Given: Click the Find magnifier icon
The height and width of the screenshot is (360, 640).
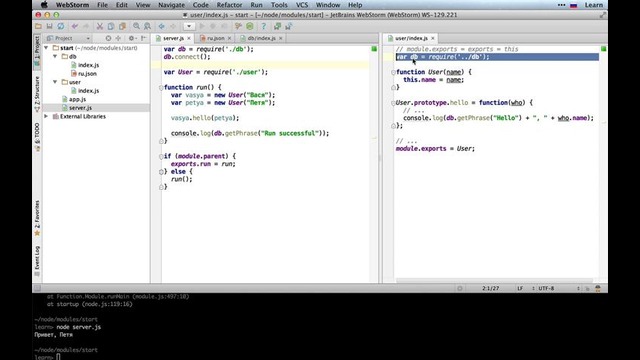Looking at the screenshot, I should 136,26.
